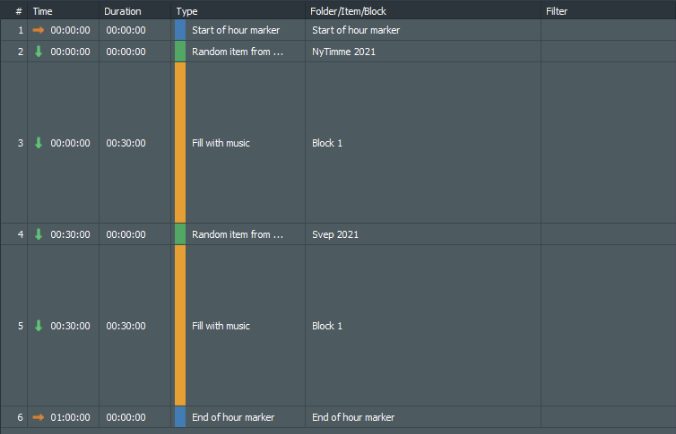Screen dimensions: 676x434
Task: Select row 5 Block 1 cell
Action: (x=327, y=326)
